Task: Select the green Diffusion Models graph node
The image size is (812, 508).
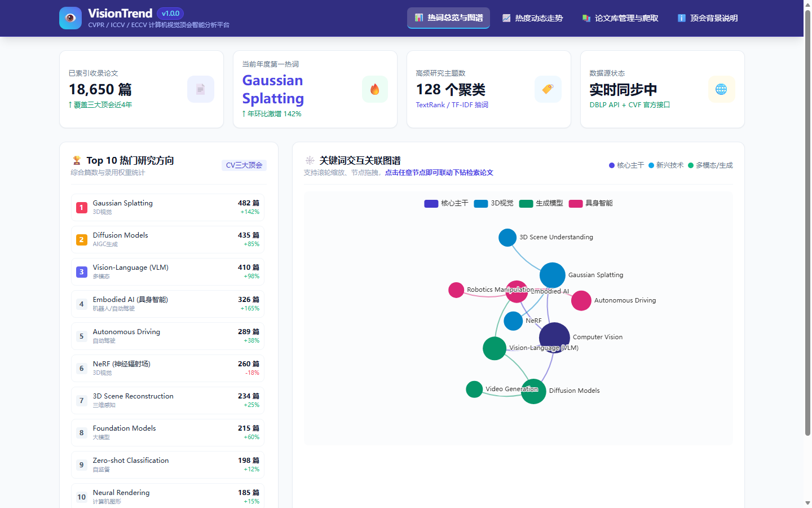Action: coord(533,391)
